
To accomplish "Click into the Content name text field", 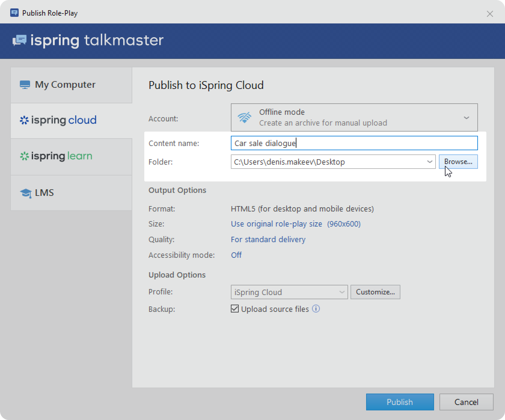I will point(354,143).
